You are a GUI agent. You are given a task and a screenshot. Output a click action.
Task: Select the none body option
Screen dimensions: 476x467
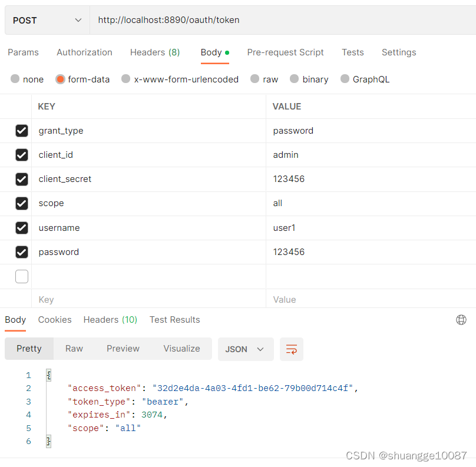[27, 79]
